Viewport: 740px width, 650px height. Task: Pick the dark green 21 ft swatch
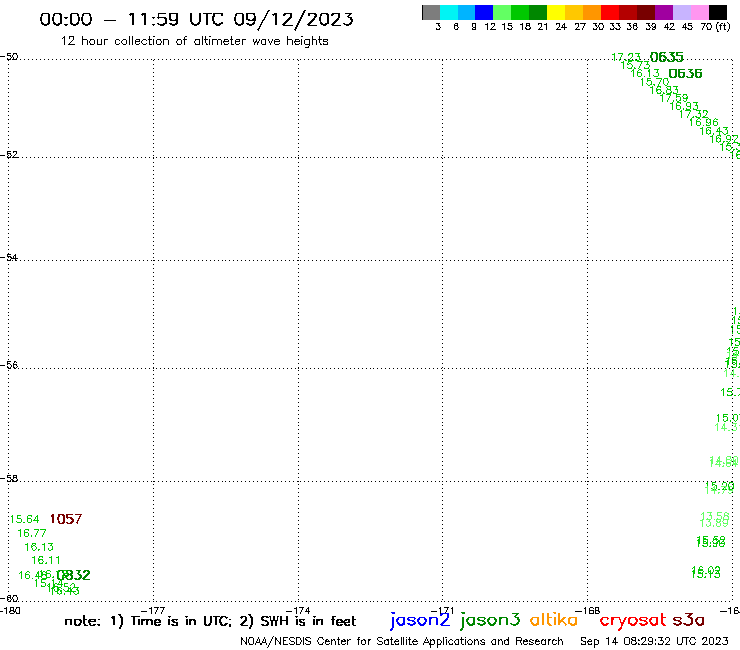[x=538, y=12]
